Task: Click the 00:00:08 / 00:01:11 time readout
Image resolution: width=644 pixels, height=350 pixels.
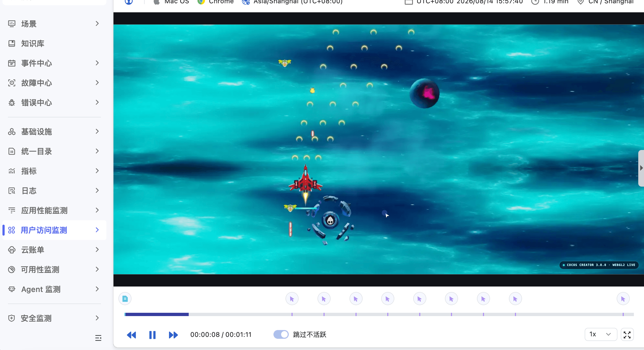Action: pos(221,335)
